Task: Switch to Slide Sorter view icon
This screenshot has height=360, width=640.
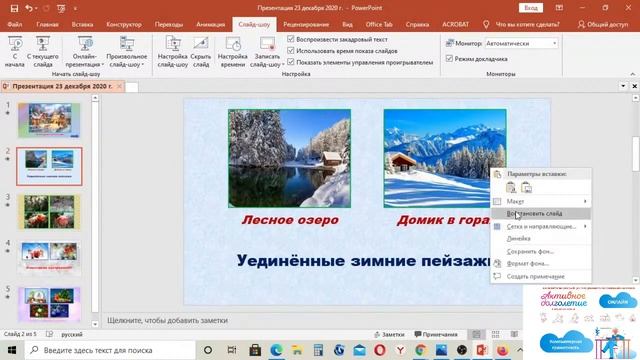Action: pos(496,334)
